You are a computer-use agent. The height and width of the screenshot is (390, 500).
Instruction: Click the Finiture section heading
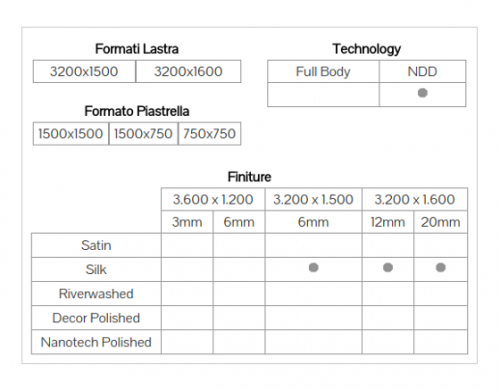[x=249, y=177]
